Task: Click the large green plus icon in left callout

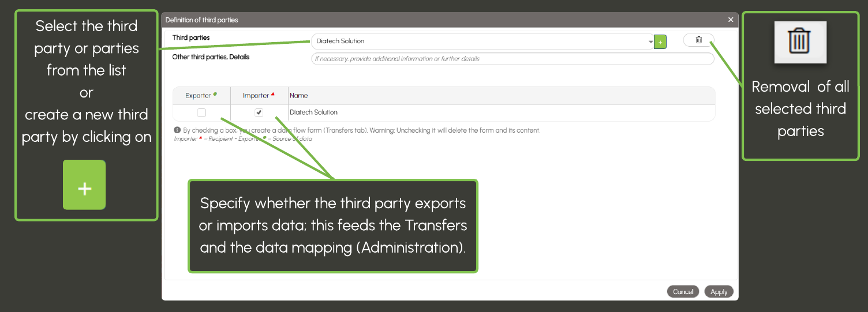Action: (x=84, y=185)
